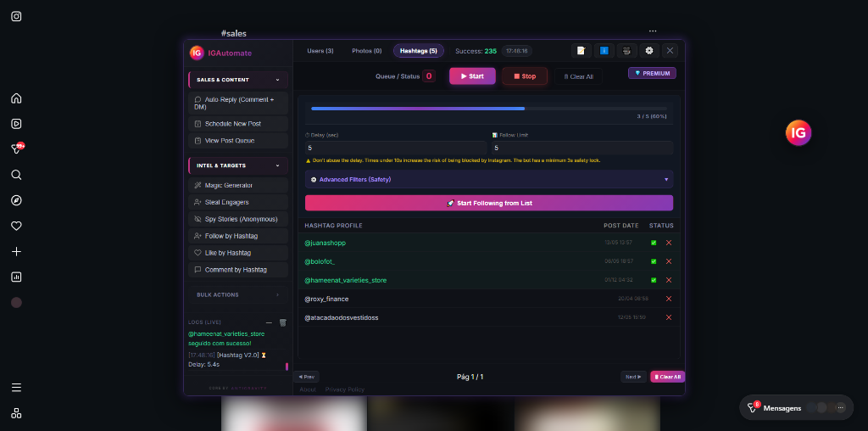Go to the Prev page

click(x=306, y=377)
